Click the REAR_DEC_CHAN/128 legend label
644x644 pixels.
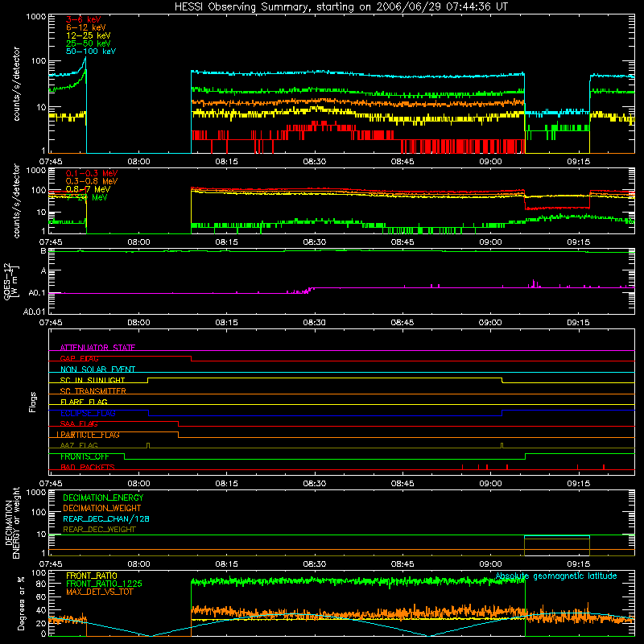[106, 519]
